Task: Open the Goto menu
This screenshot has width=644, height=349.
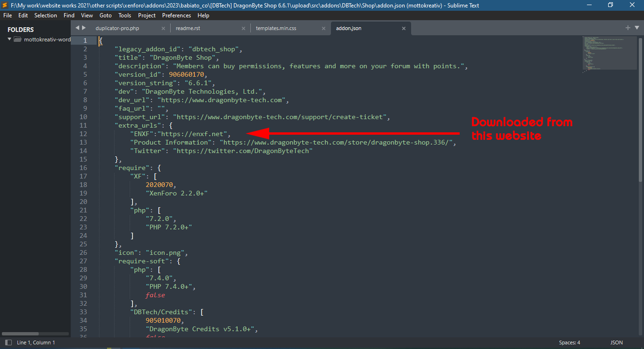Action: (x=106, y=16)
